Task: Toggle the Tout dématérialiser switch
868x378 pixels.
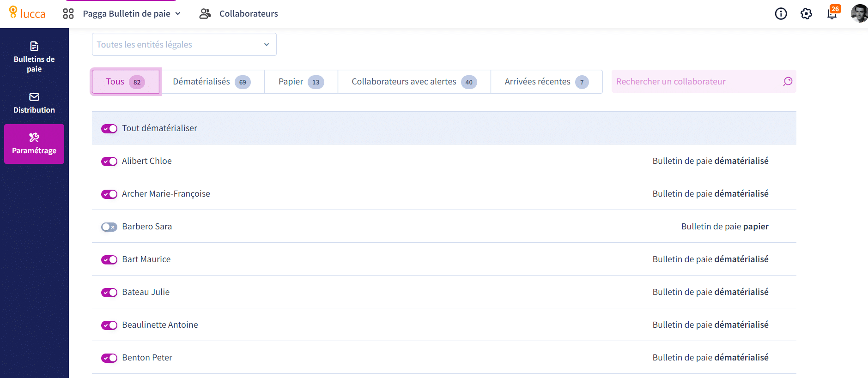Action: tap(109, 129)
